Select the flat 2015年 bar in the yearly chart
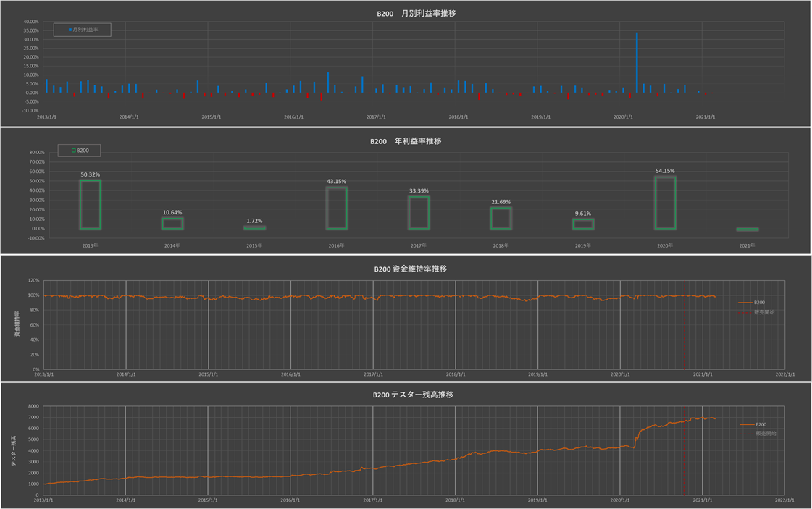Image resolution: width=812 pixels, height=509 pixels. point(254,228)
